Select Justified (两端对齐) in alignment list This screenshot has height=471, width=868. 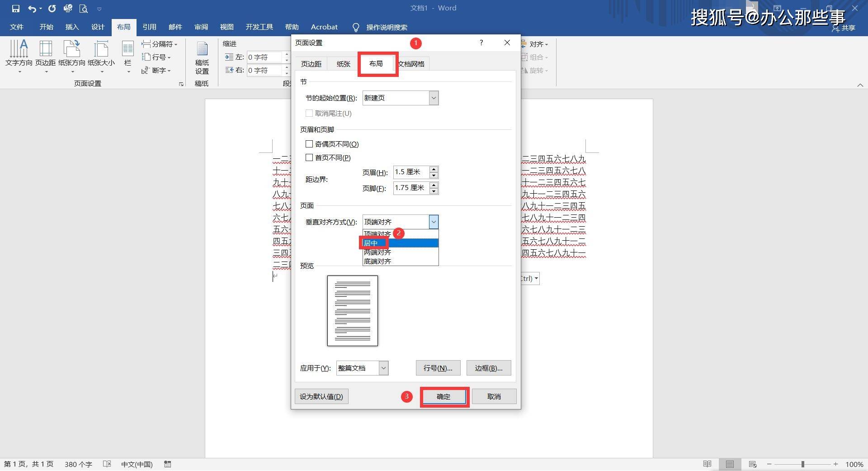pos(401,252)
